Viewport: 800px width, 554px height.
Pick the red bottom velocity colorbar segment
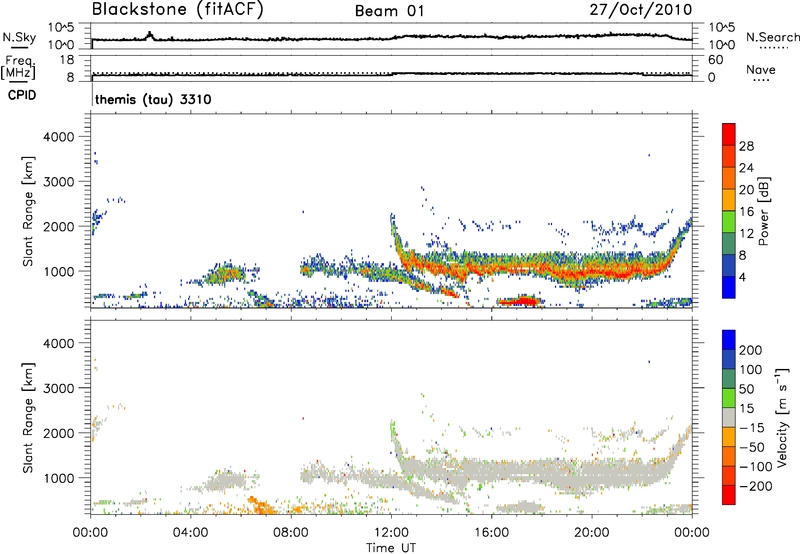coord(729,495)
